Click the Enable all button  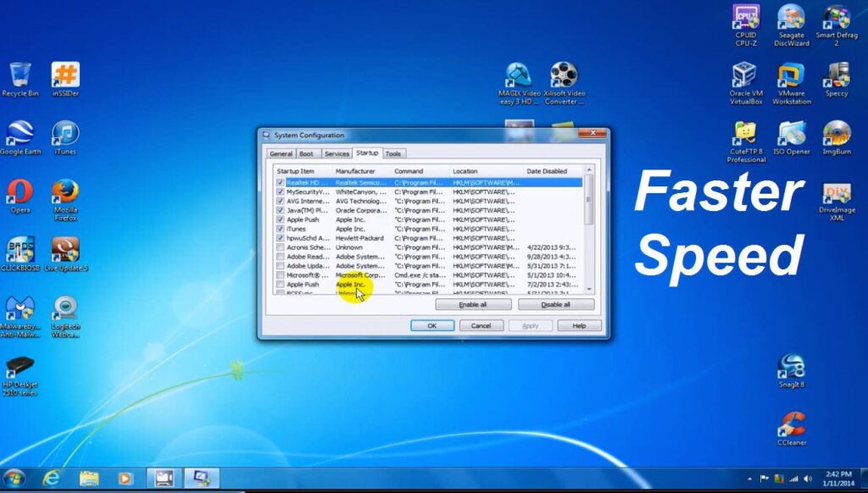click(473, 305)
